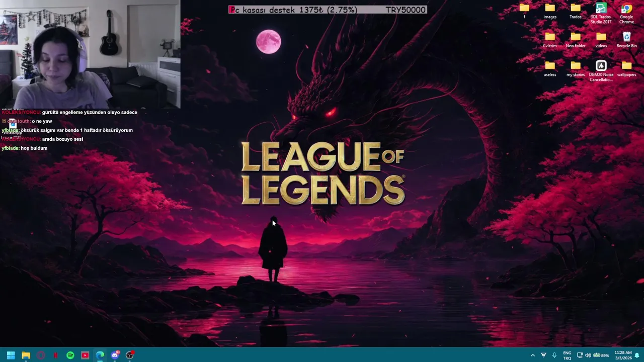Select the "images" desktop folder
Image resolution: width=644 pixels, height=362 pixels.
coord(550,11)
